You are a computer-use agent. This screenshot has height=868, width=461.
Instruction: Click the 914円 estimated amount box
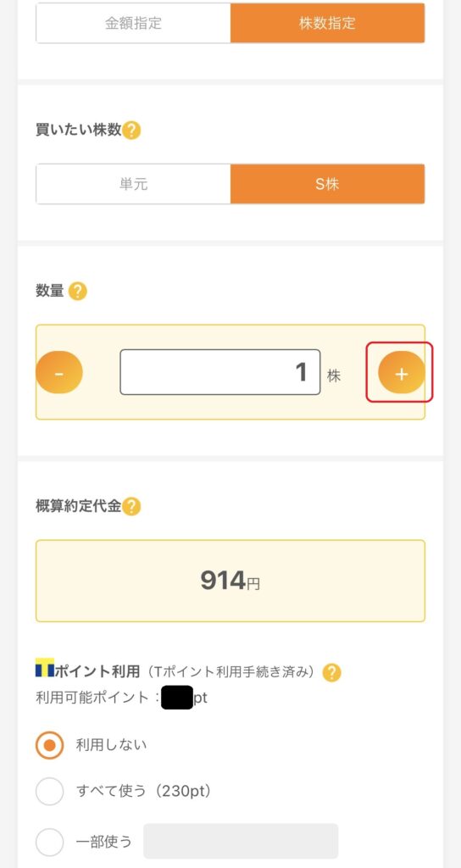point(230,581)
